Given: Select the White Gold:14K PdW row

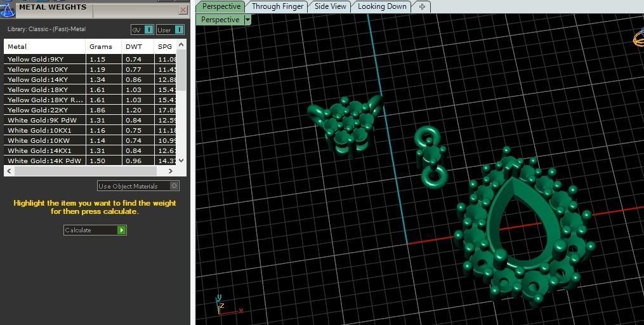Looking at the screenshot, I should click(x=90, y=161).
